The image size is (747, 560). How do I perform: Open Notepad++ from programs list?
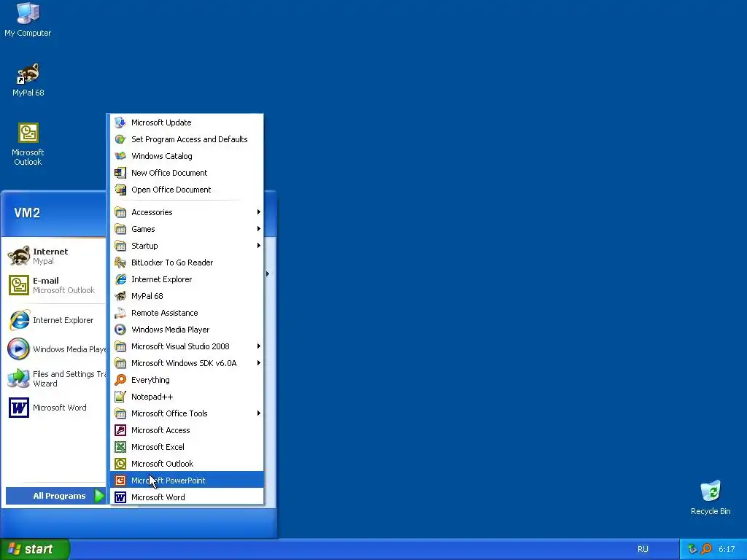187,397
